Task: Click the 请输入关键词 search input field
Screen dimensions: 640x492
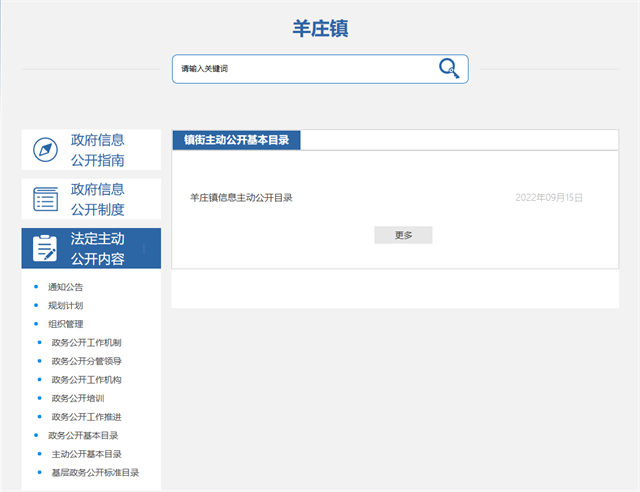Action: (300, 69)
